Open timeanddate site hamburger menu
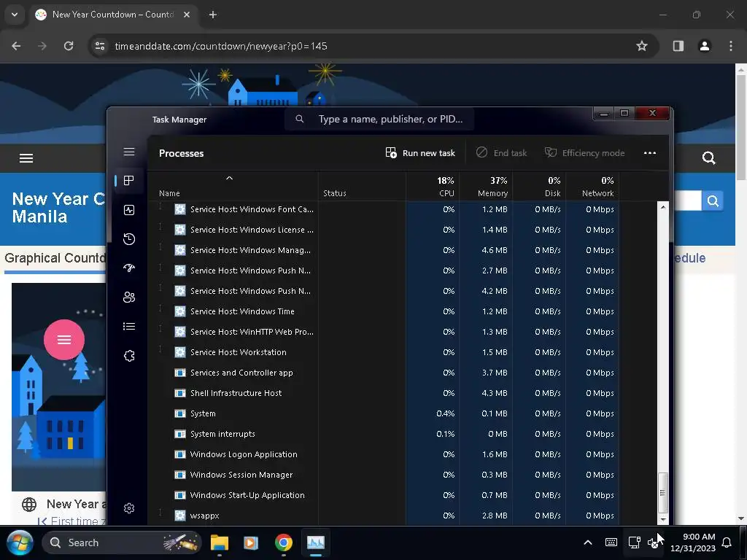This screenshot has height=560, width=747. (26, 158)
